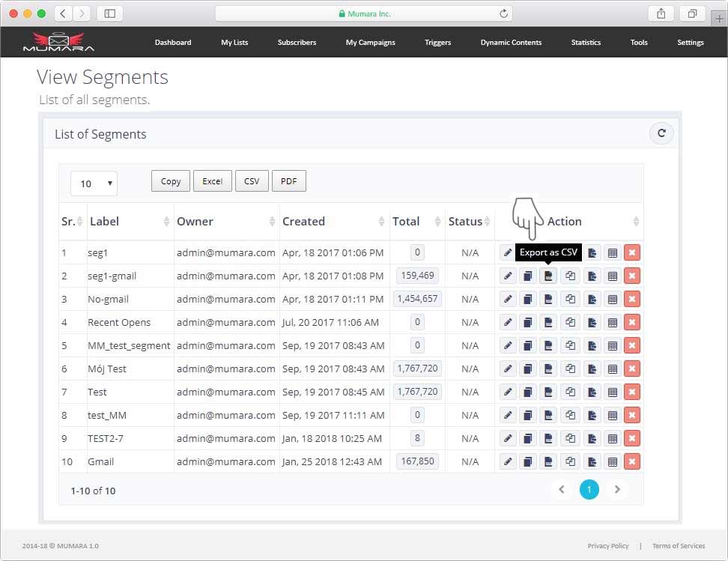Delete the Gmail segment with the red X
Image resolution: width=728 pixels, height=561 pixels.
[631, 461]
